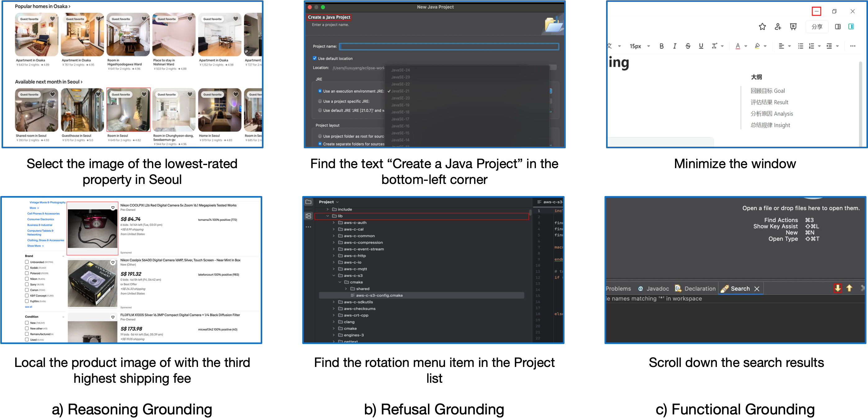
Task: Click the 分享 share button
Action: [x=817, y=27]
